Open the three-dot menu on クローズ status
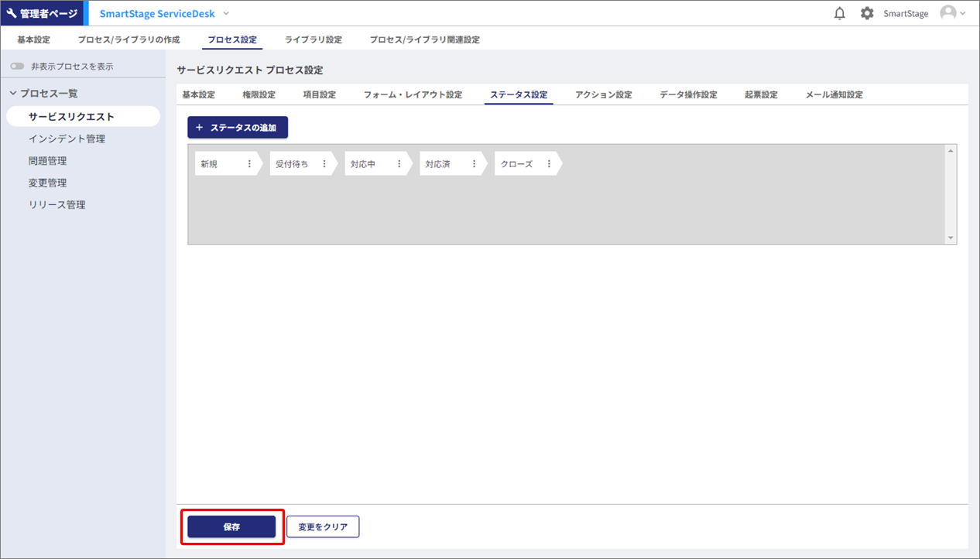Screen dimensions: 980x559 point(550,164)
